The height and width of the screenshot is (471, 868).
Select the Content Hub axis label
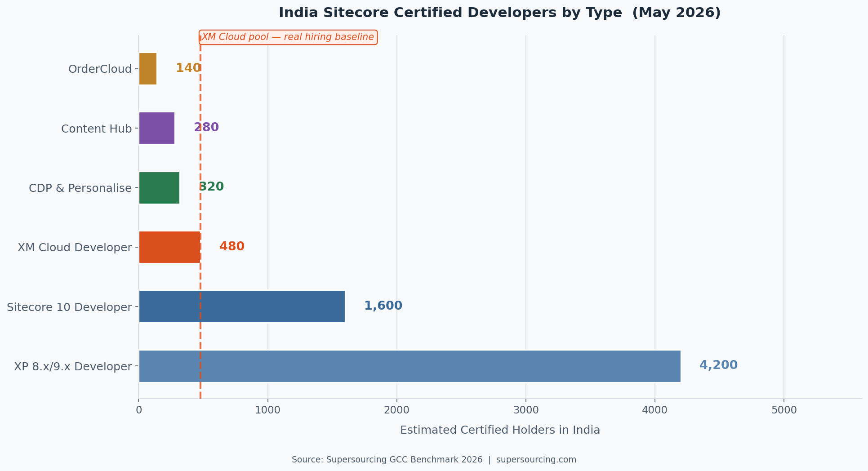tap(96, 129)
